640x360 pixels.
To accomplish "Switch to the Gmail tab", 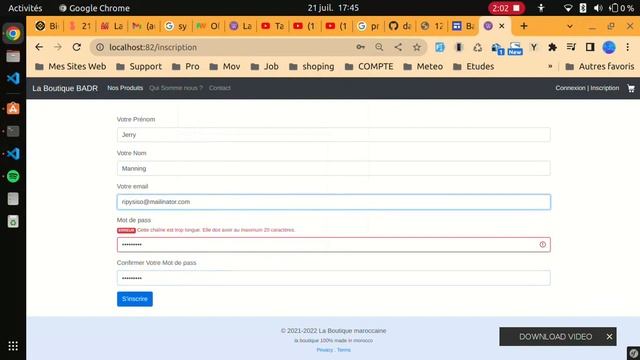I will (143, 26).
